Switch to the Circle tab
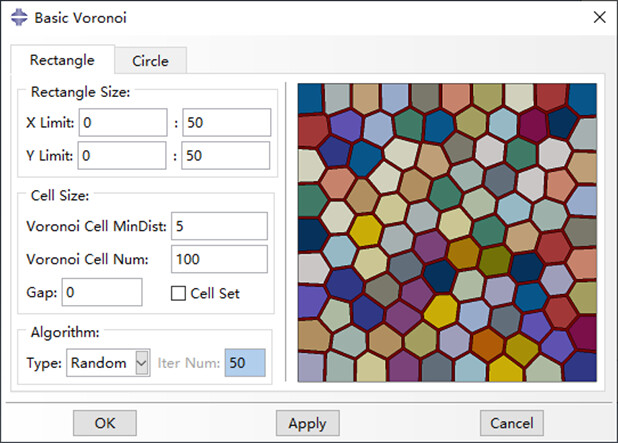 coord(150,61)
